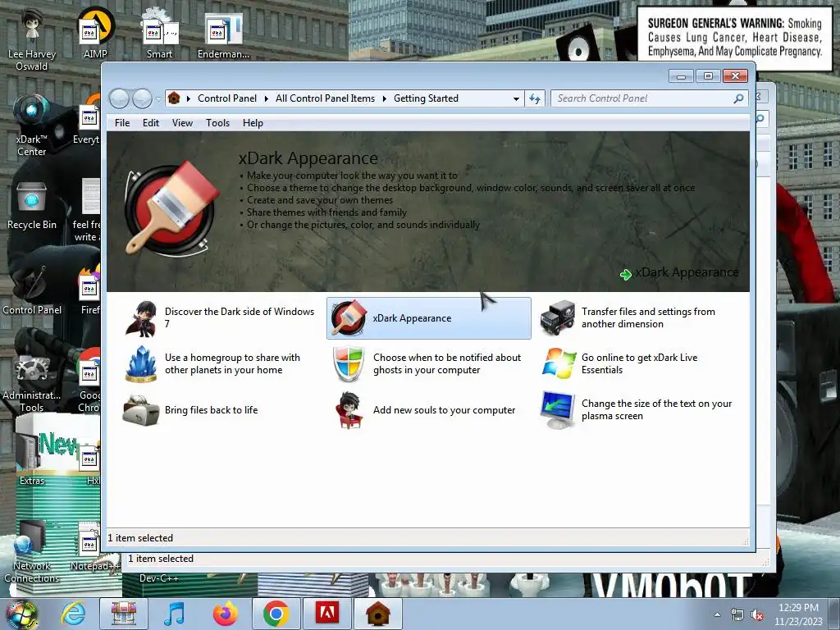Click the Windows Start orb
840x630 pixels.
coord(21,614)
